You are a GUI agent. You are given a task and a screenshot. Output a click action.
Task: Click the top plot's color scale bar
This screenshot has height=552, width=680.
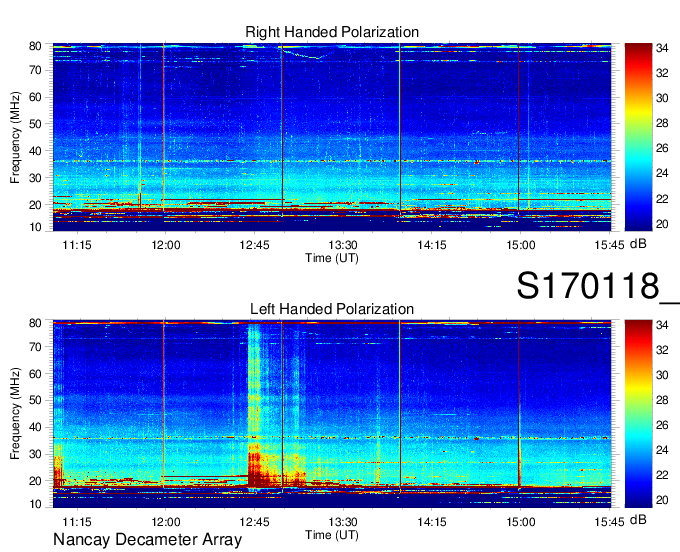(638, 137)
